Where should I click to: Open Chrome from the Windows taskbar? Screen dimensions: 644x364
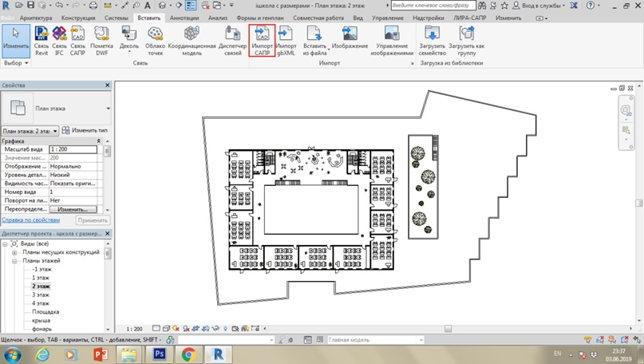pyautogui.click(x=188, y=354)
